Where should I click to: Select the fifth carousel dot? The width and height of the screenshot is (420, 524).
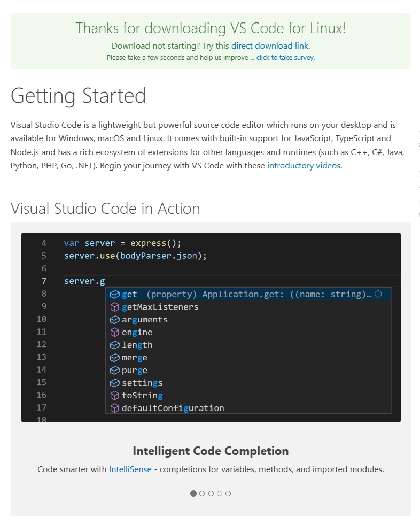pos(228,493)
